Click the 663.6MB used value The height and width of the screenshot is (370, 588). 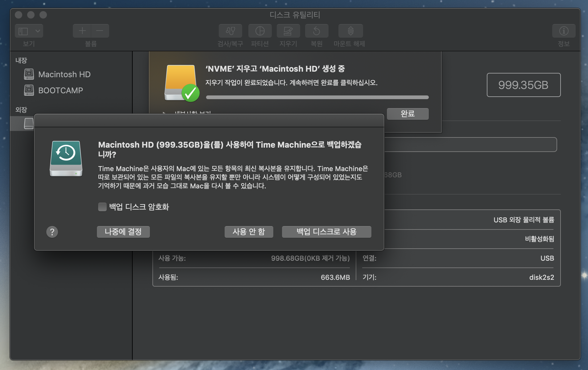pos(335,277)
